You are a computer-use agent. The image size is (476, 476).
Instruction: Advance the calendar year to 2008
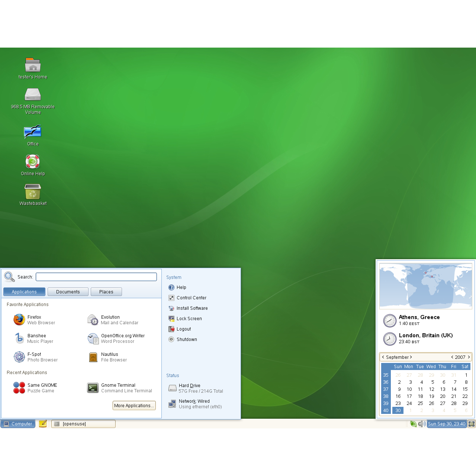(x=469, y=357)
